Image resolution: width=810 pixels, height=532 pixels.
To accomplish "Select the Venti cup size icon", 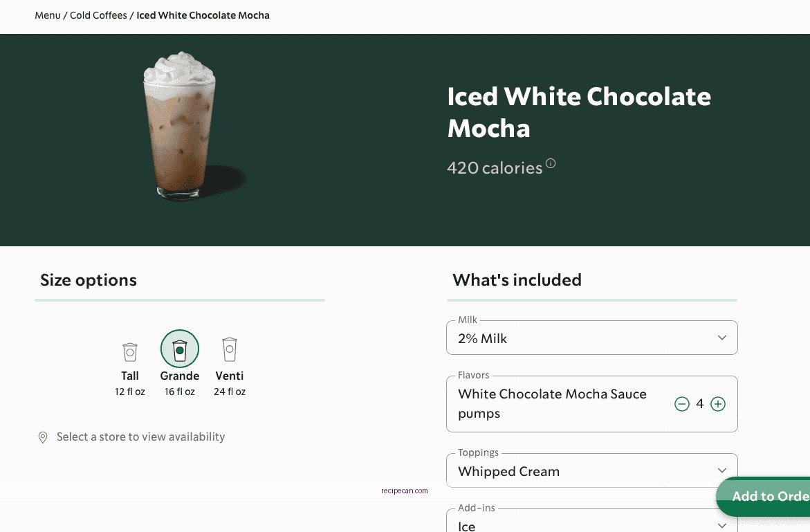I will [x=229, y=349].
